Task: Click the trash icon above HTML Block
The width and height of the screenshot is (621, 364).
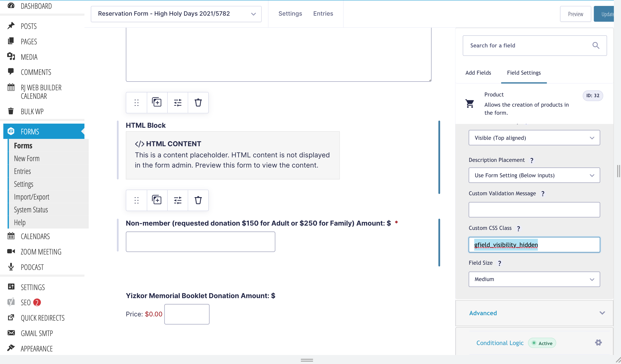Action: point(198,103)
